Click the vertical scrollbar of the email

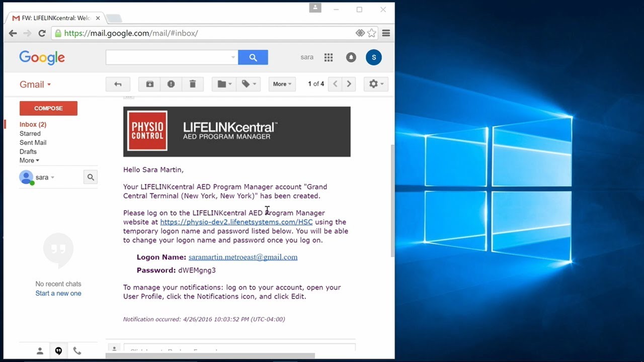point(392,201)
